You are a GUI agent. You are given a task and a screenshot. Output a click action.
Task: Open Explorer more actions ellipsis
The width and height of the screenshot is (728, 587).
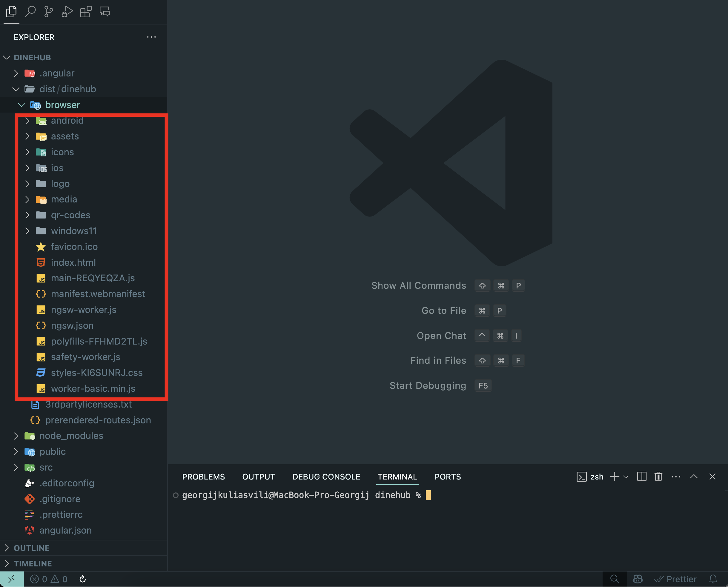(x=151, y=37)
